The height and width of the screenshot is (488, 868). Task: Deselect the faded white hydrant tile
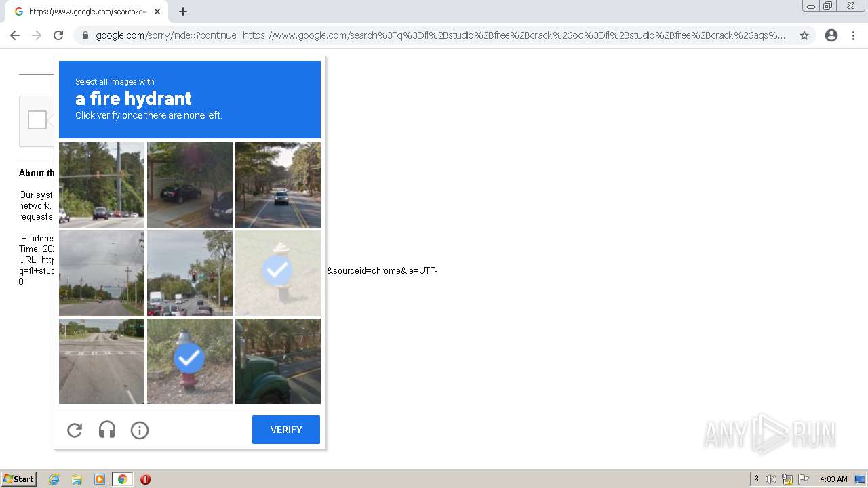click(278, 273)
